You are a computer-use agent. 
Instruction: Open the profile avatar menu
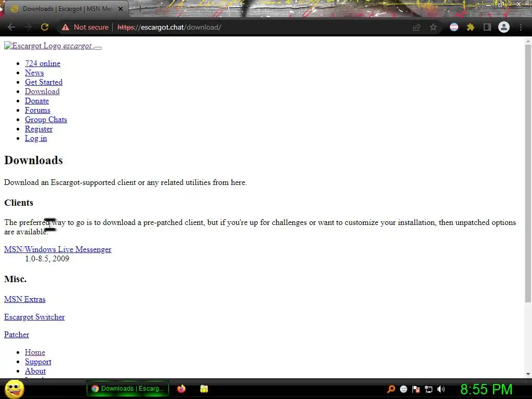(x=504, y=27)
